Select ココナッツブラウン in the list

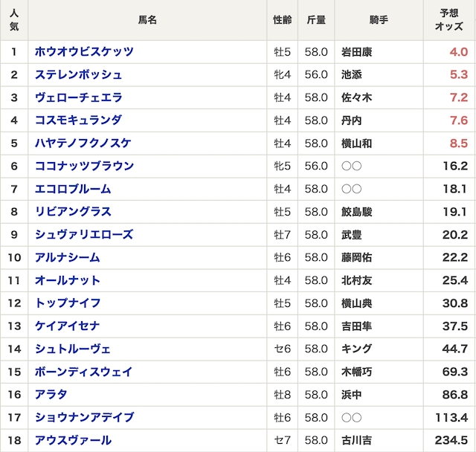(84, 167)
